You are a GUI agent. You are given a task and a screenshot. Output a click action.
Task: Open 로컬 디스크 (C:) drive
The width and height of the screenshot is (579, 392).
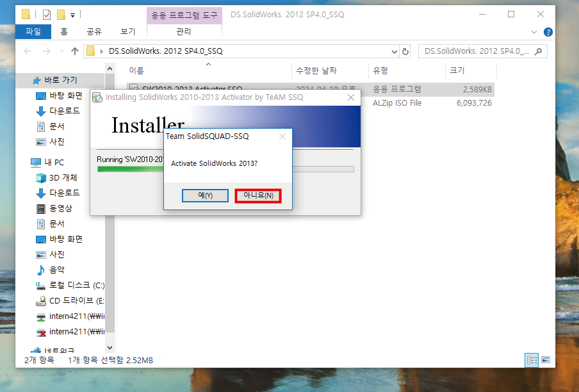tap(77, 285)
